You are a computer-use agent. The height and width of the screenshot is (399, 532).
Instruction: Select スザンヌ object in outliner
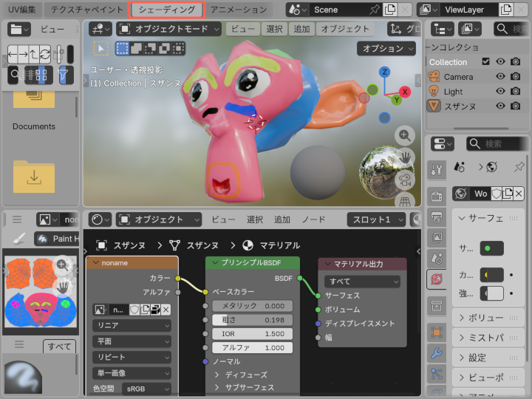460,106
